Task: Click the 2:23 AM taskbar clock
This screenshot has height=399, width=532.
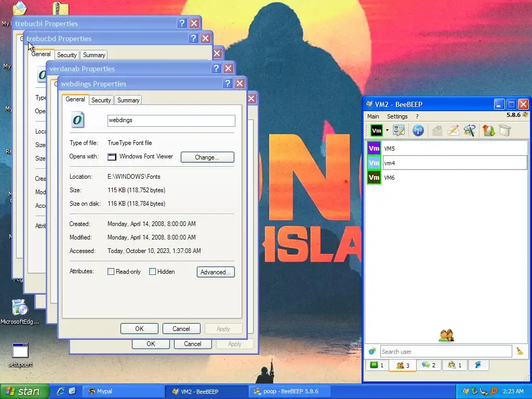Action: [x=513, y=391]
